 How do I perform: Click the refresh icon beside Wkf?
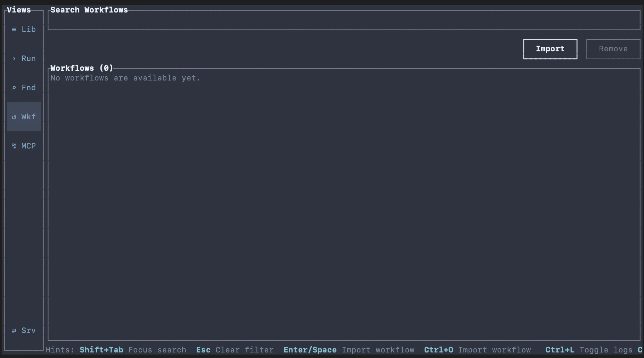coord(14,117)
